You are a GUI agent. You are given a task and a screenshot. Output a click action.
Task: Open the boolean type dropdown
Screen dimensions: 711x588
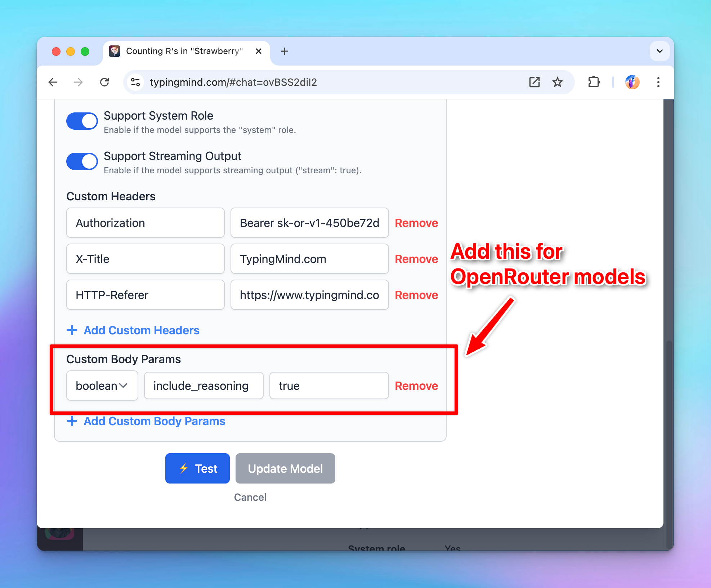tap(102, 386)
